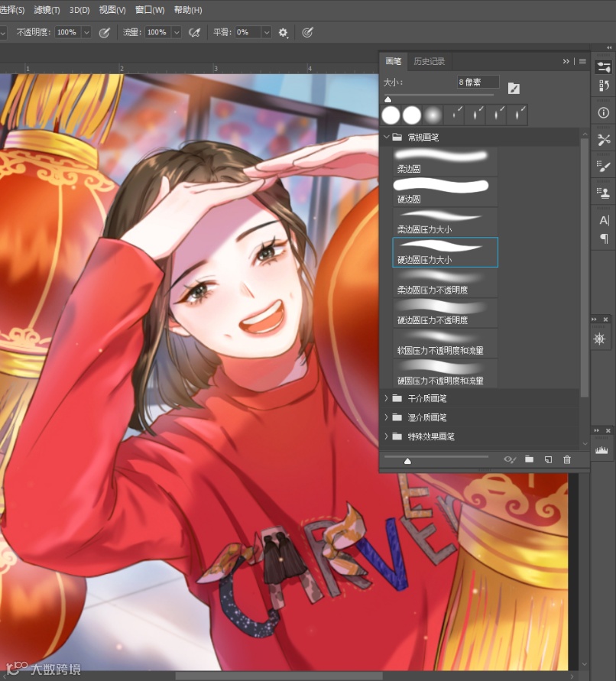Collapse brush panel with double-arrow icon
Image resolution: width=616 pixels, height=681 pixels.
coord(566,61)
